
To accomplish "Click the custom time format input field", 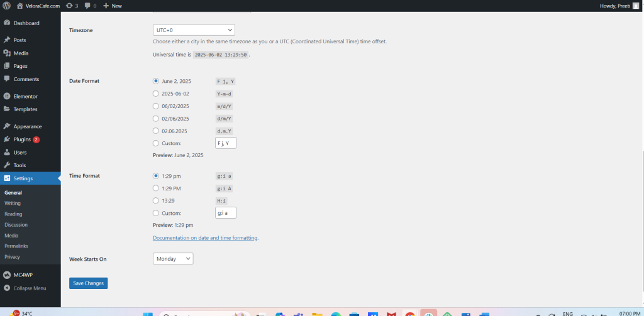I will click(226, 213).
